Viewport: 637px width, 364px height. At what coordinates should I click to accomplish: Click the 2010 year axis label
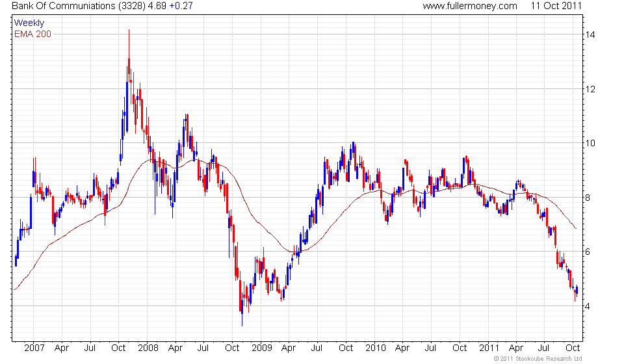[x=376, y=348]
